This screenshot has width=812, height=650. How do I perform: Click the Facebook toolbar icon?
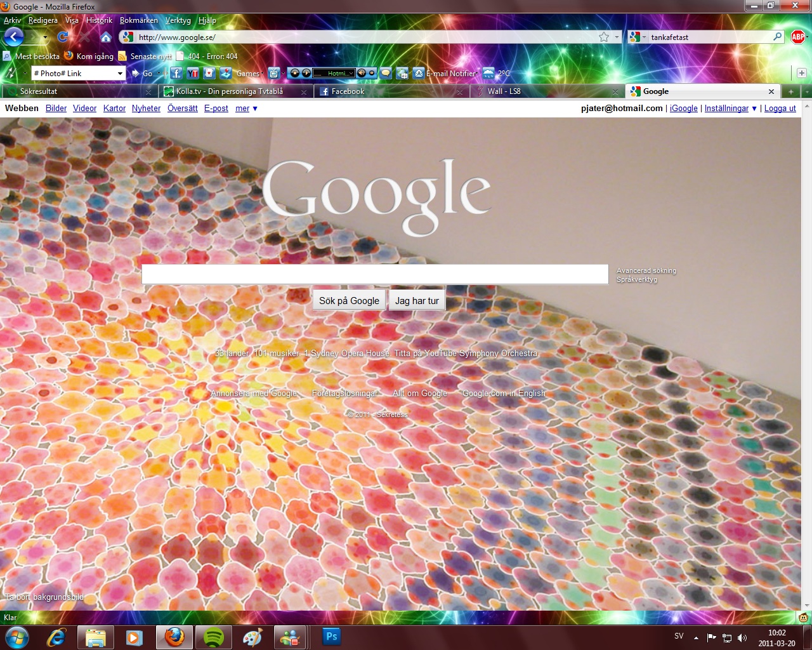coord(176,74)
